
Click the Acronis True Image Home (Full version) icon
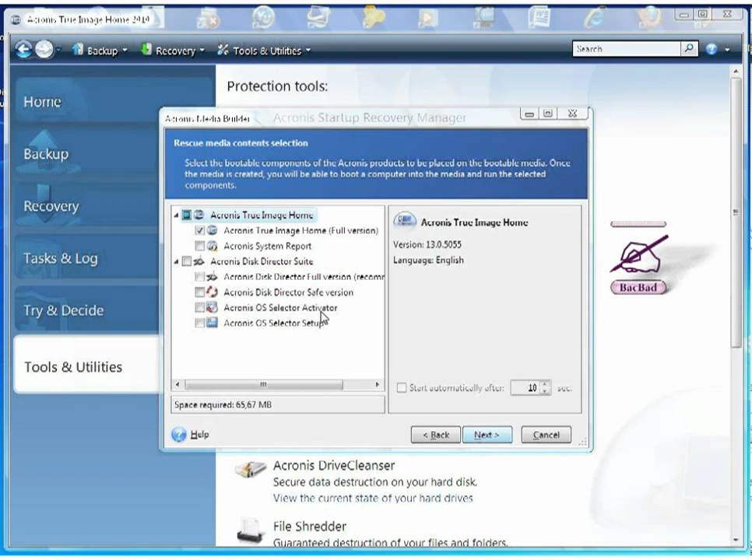coord(212,230)
